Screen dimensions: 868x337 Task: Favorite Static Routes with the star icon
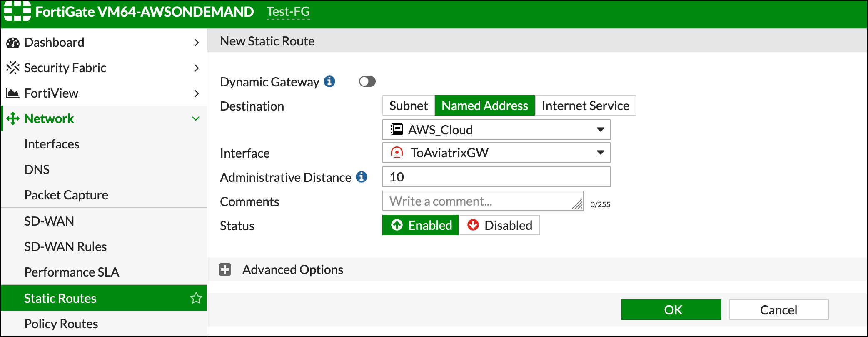(x=196, y=298)
